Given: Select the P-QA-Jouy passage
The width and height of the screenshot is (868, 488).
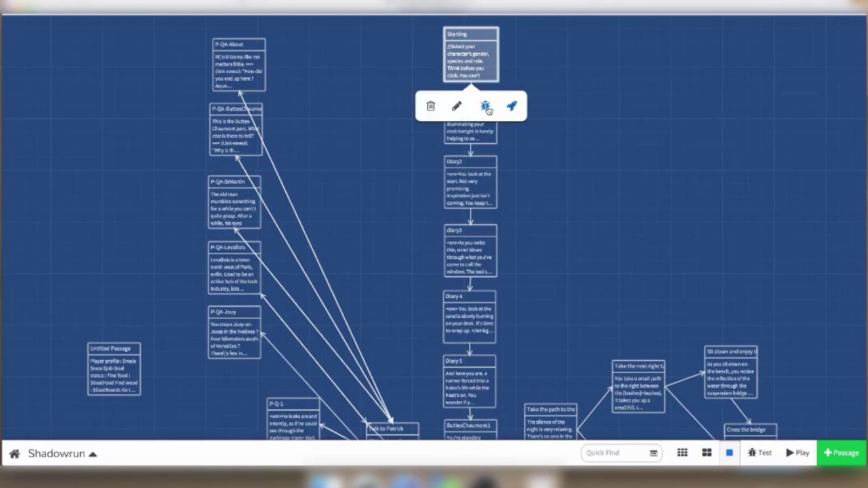Looking at the screenshot, I should pyautogui.click(x=234, y=332).
